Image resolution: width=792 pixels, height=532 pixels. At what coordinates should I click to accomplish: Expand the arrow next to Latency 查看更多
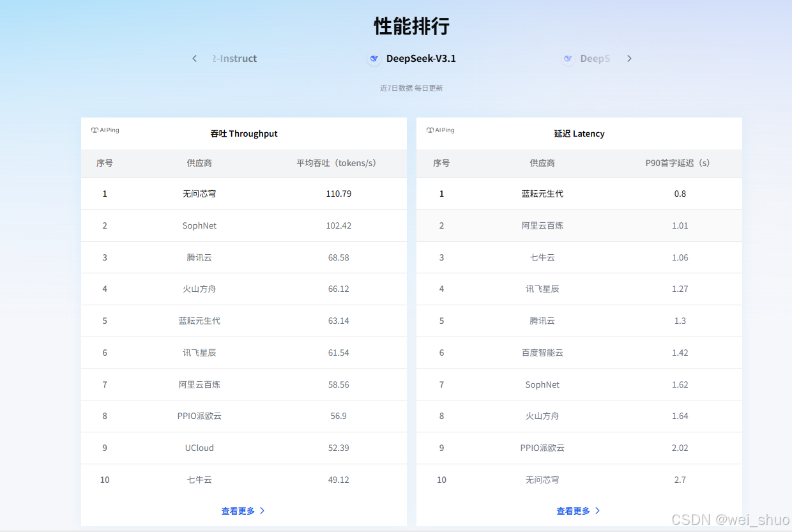(597, 511)
